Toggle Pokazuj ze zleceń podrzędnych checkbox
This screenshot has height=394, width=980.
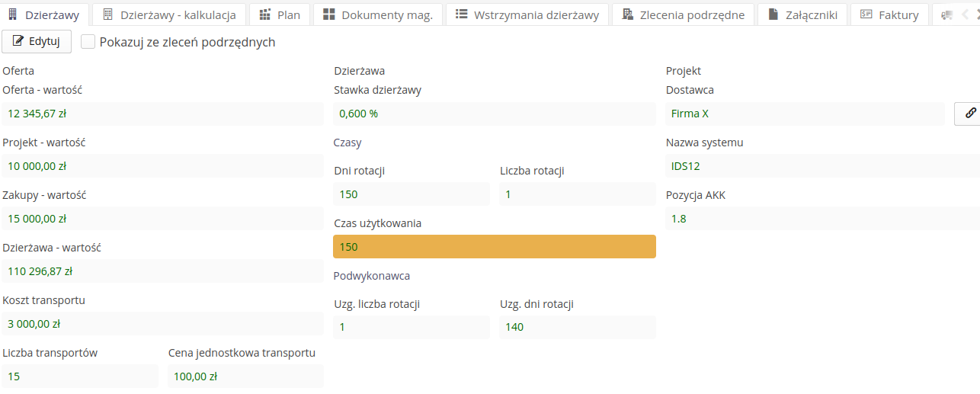click(88, 43)
